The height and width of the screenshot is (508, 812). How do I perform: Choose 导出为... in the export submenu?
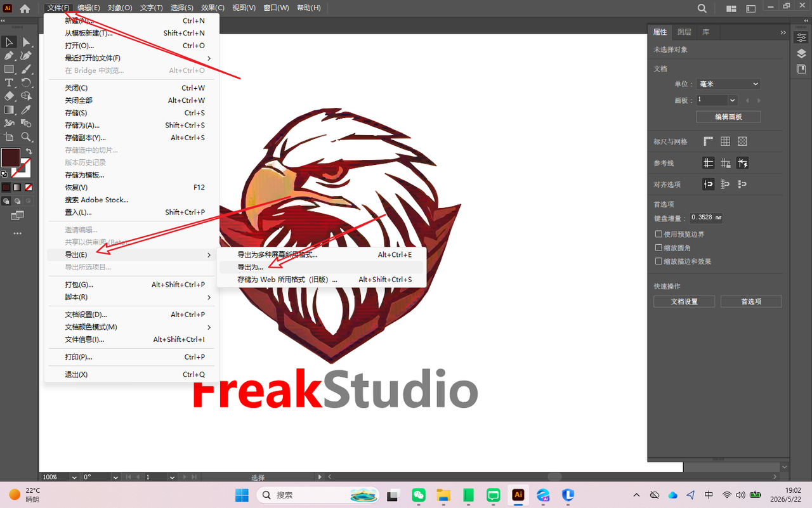(x=322, y=267)
